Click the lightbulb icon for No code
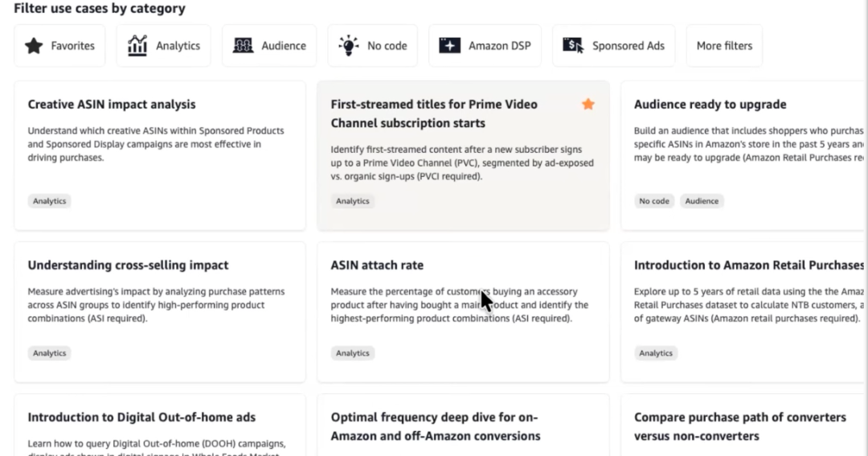 348,46
